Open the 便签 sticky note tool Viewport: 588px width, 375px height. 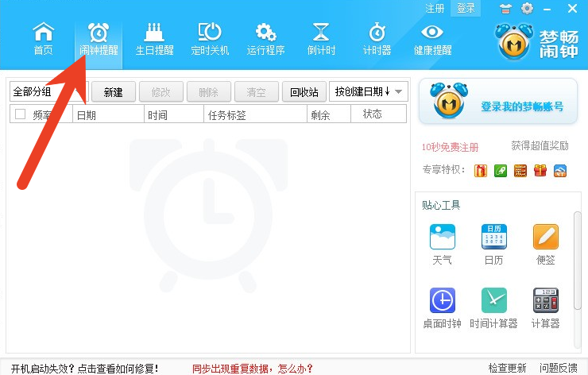coord(546,245)
